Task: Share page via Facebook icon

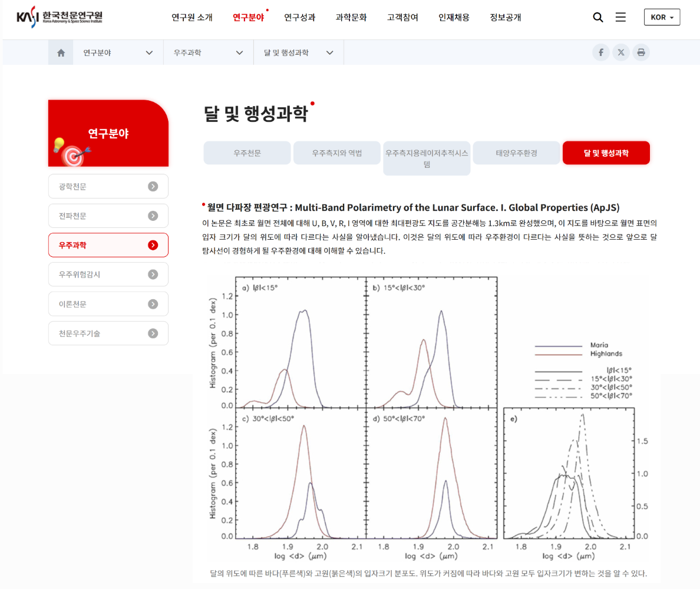Action: 600,52
